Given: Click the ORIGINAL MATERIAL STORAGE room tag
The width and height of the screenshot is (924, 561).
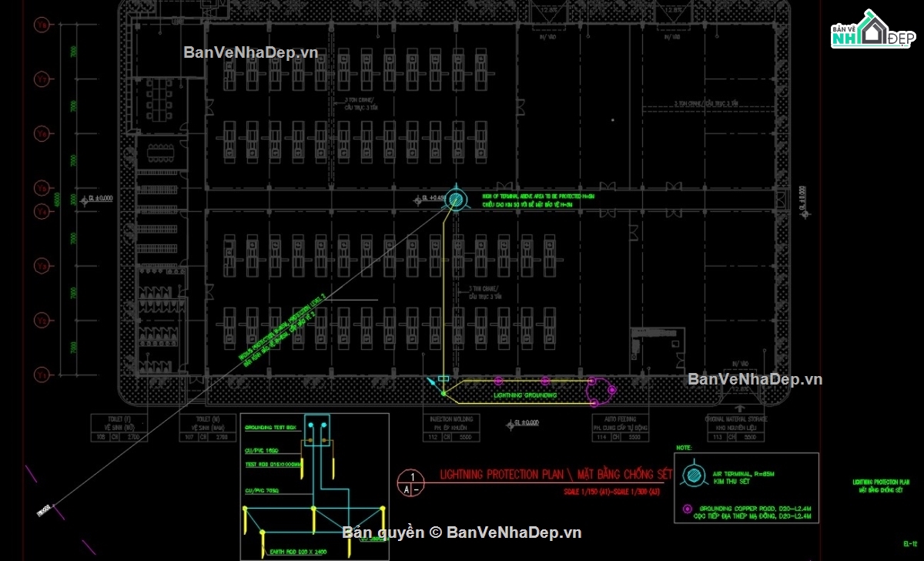Looking at the screenshot, I should [x=735, y=423].
